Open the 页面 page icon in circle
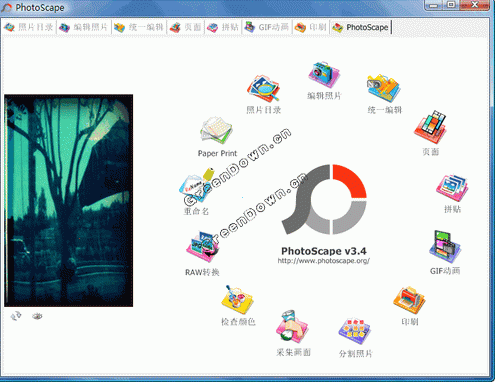 (x=430, y=127)
